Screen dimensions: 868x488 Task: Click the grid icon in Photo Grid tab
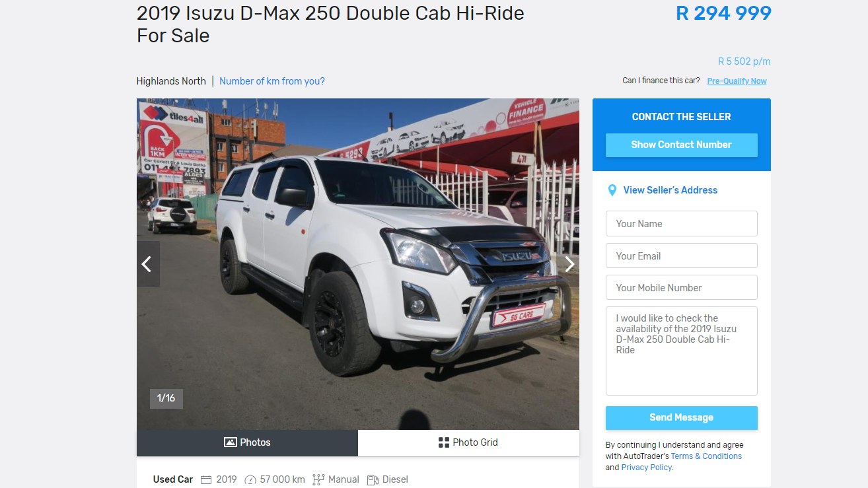tap(443, 442)
